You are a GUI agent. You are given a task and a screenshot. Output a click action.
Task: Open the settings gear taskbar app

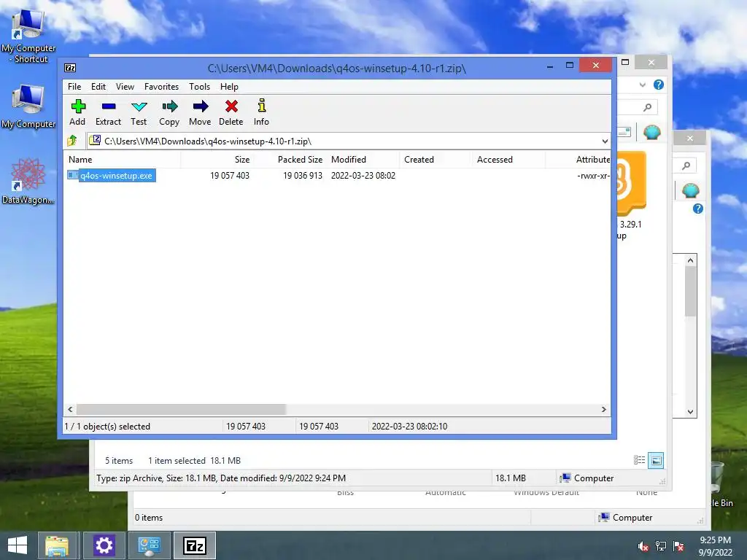pyautogui.click(x=104, y=545)
